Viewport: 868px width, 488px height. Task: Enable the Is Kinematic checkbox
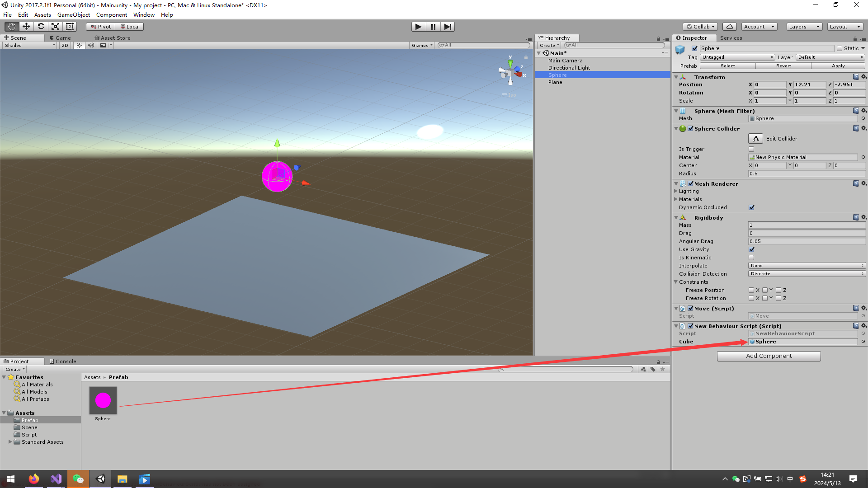(x=751, y=258)
